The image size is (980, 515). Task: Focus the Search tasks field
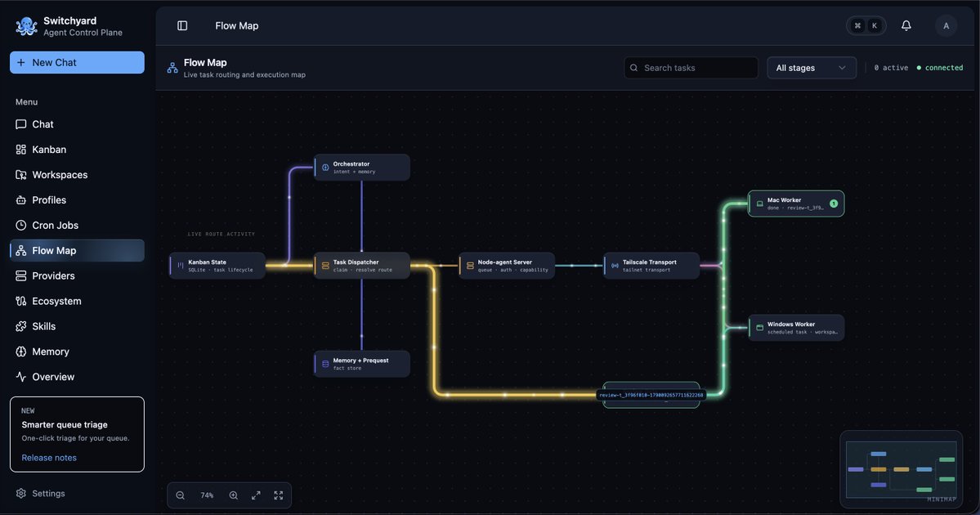691,68
